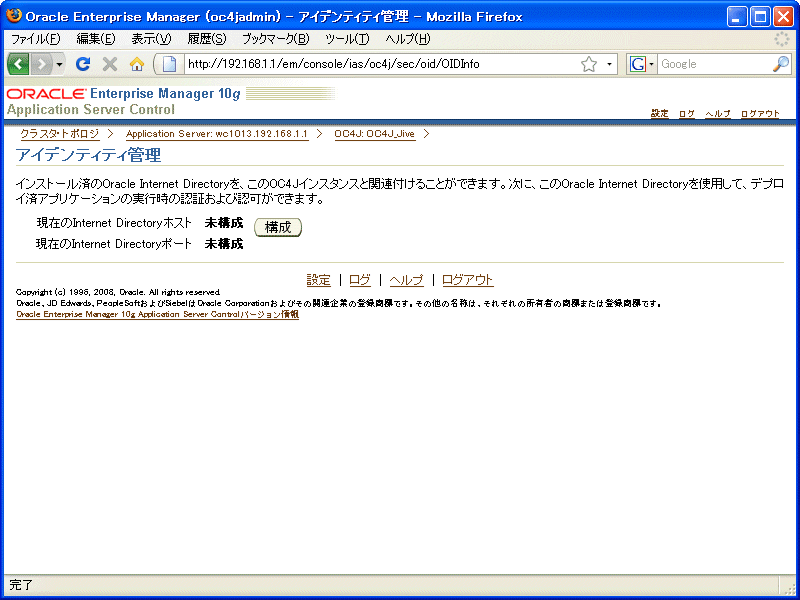Open the 編集(E) menu
This screenshot has height=600, width=800.
coord(96,39)
